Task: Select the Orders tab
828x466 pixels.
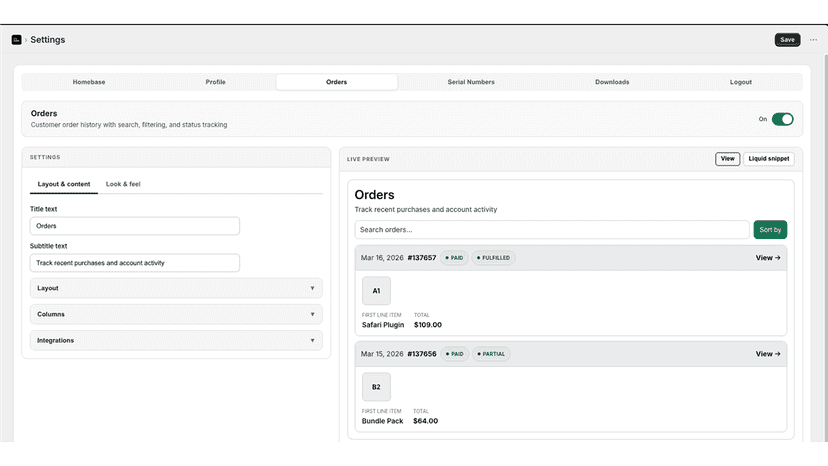Action: pyautogui.click(x=336, y=82)
